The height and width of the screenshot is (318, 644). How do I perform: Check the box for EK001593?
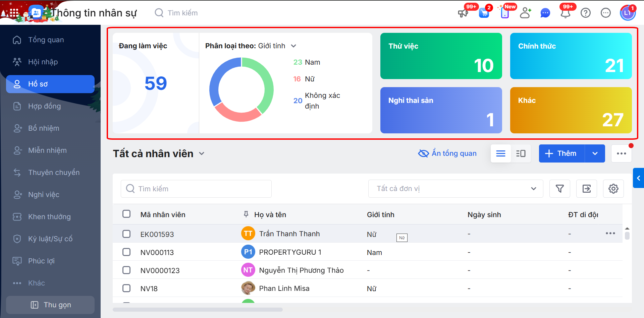pos(126,234)
